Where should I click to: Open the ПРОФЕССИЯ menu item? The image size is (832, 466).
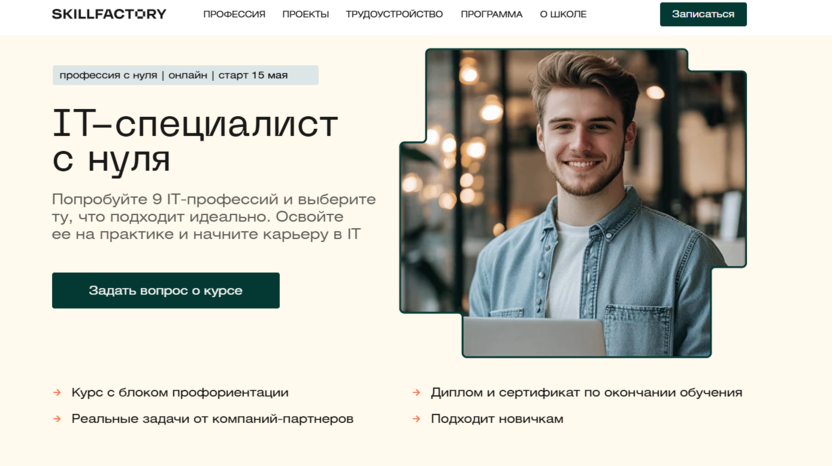tap(234, 14)
